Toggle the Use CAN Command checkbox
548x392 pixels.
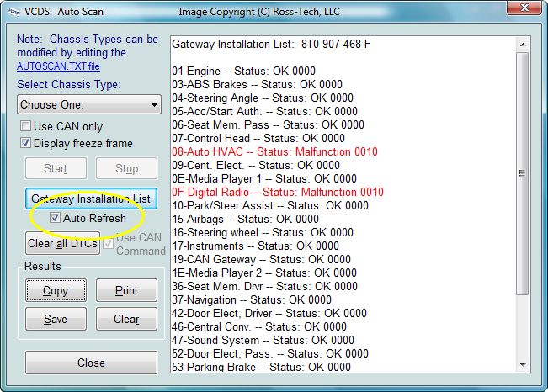tap(109, 243)
